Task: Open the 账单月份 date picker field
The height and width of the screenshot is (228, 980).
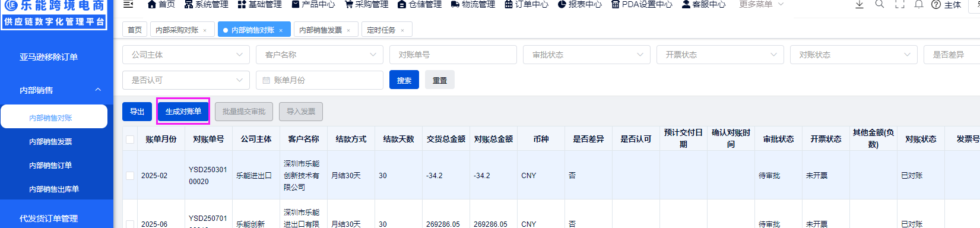Action: (x=319, y=80)
